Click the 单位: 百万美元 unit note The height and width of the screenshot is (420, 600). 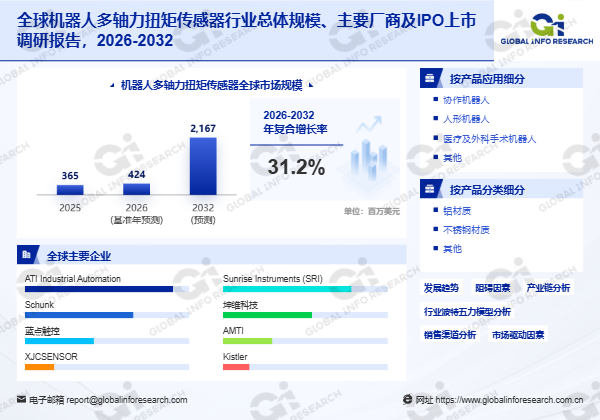tap(372, 211)
